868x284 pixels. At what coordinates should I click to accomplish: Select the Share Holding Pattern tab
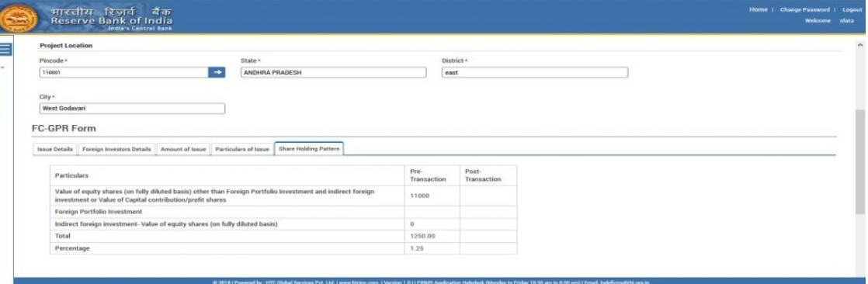(309, 149)
